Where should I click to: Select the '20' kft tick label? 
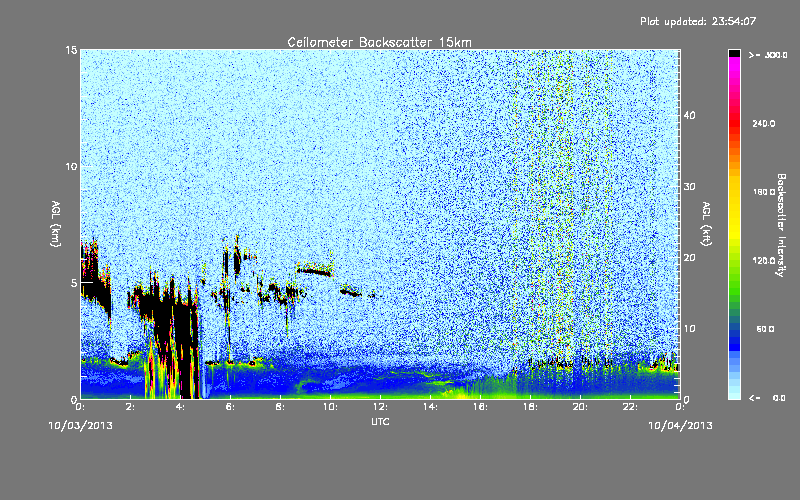point(689,258)
